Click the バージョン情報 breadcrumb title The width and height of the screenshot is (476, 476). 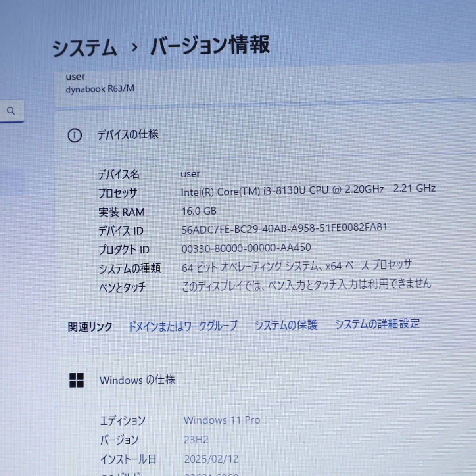pyautogui.click(x=210, y=45)
